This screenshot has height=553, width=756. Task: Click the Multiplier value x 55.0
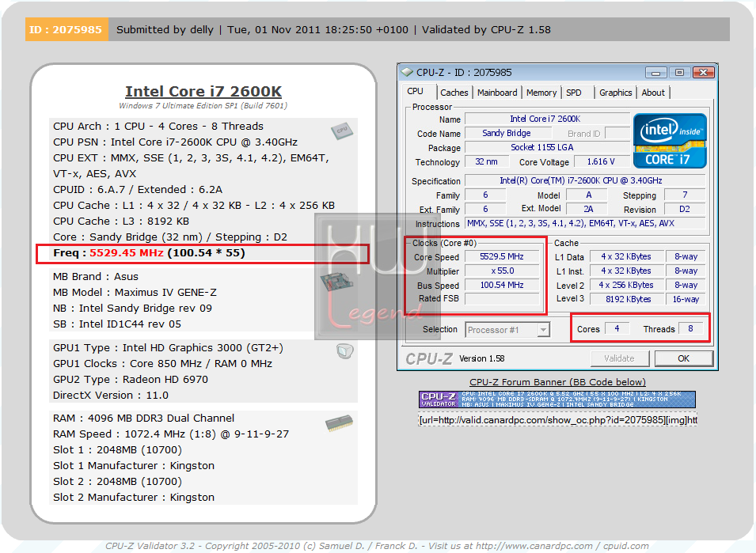(502, 271)
